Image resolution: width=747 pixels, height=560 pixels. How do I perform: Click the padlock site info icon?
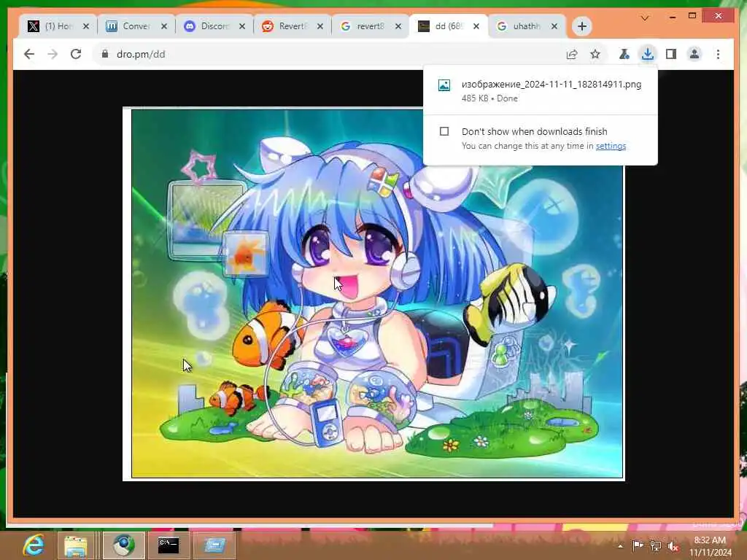coord(105,54)
